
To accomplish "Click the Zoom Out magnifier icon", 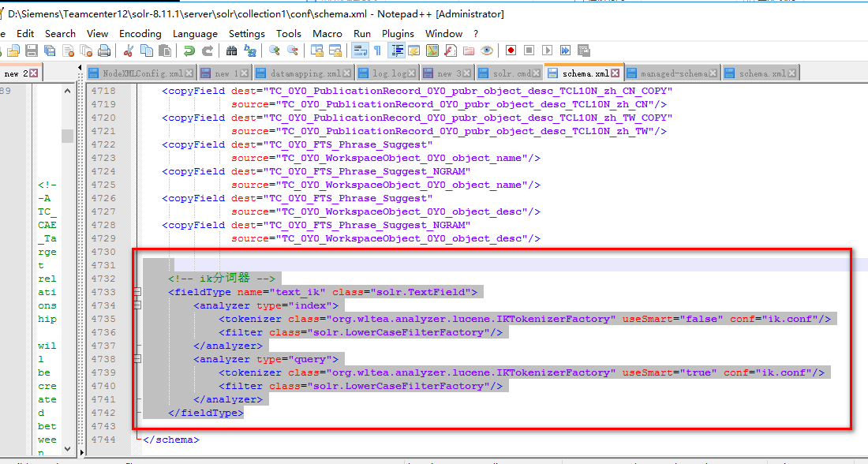I will pyautogui.click(x=293, y=51).
